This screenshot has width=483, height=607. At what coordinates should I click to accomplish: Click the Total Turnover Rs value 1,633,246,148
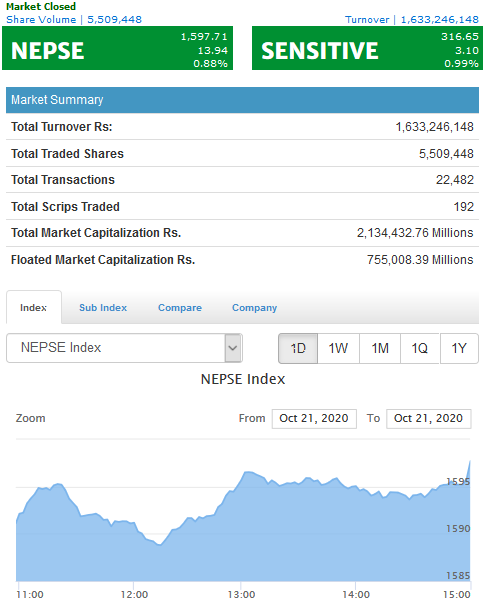(x=434, y=127)
